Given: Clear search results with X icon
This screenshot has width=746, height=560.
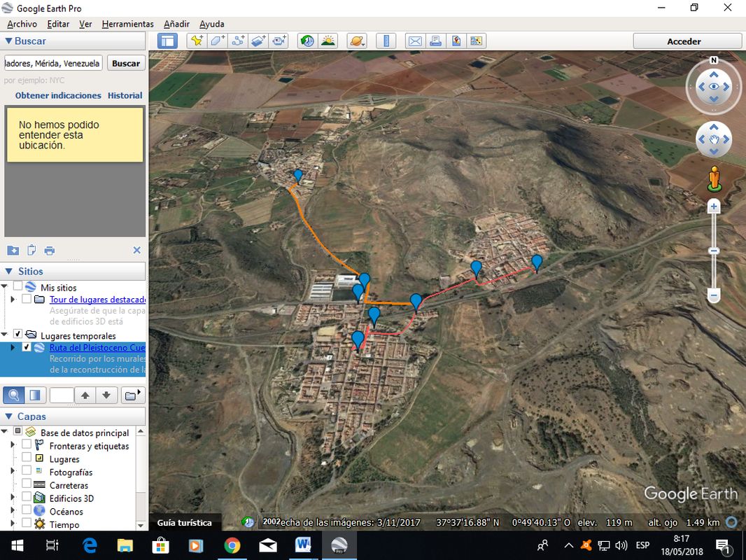Looking at the screenshot, I should [137, 251].
